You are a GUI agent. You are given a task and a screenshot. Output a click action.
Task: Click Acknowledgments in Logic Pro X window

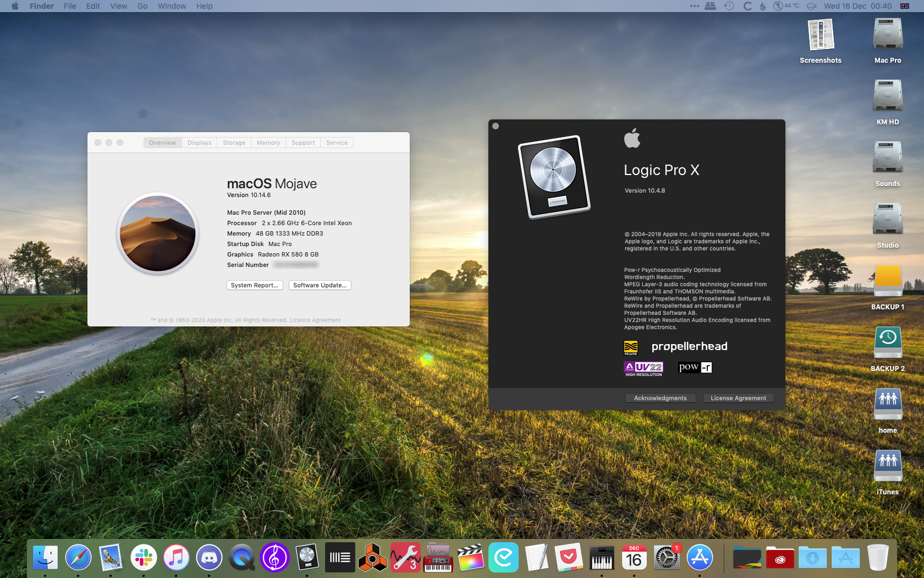click(660, 398)
